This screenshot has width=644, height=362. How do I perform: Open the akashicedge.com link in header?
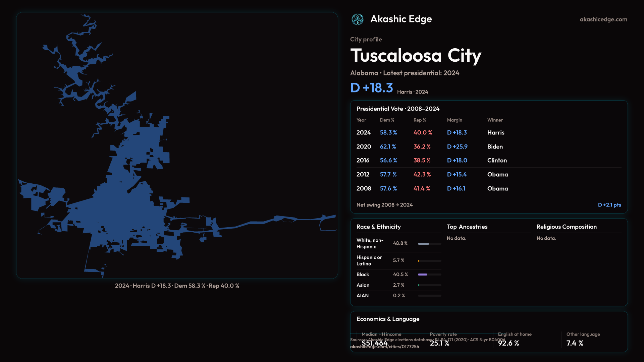pyautogui.click(x=603, y=19)
